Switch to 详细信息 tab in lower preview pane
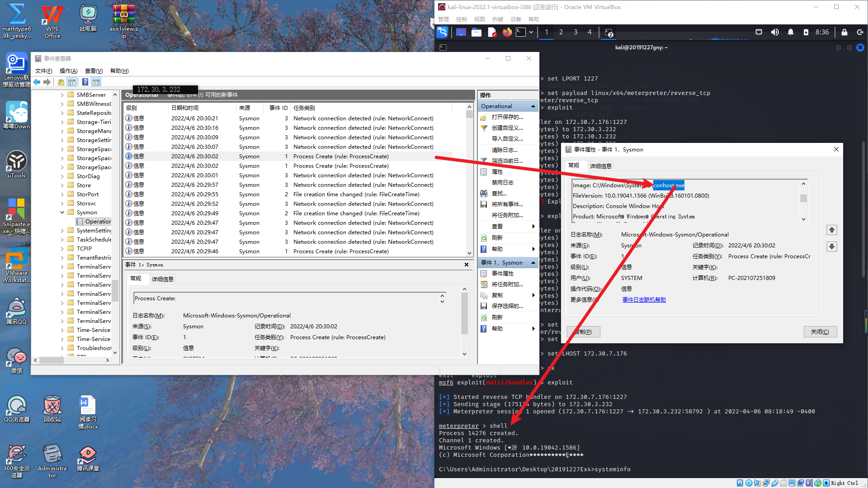 coord(162,279)
